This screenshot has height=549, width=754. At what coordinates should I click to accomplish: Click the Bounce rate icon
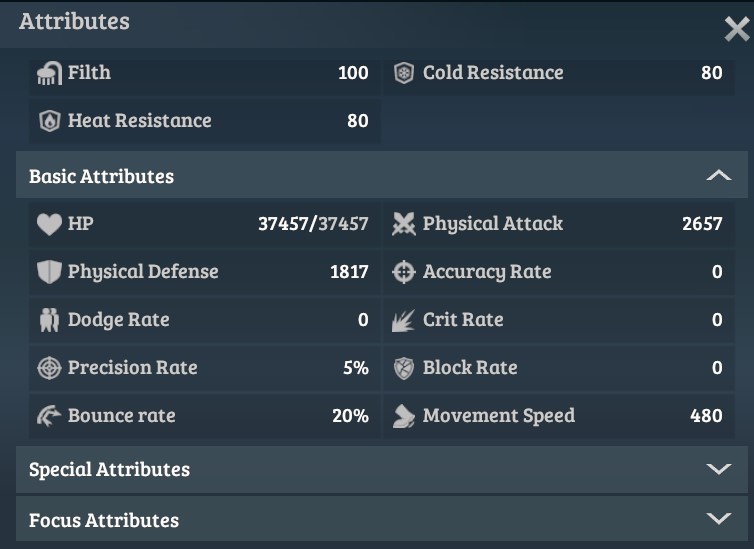(x=49, y=416)
